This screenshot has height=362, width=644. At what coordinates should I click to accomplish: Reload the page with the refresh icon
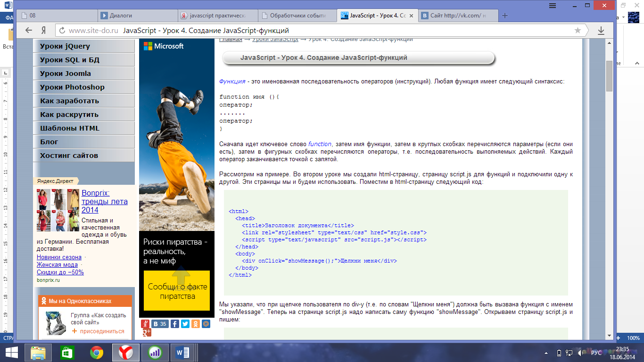click(x=61, y=30)
